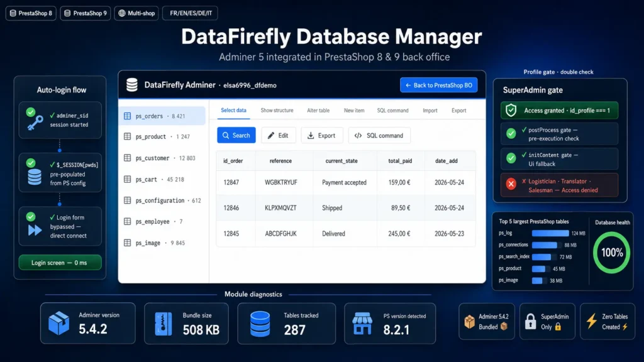Click the FR/EN/ES/DE/IT language chip
644x362 pixels.
[191, 13]
